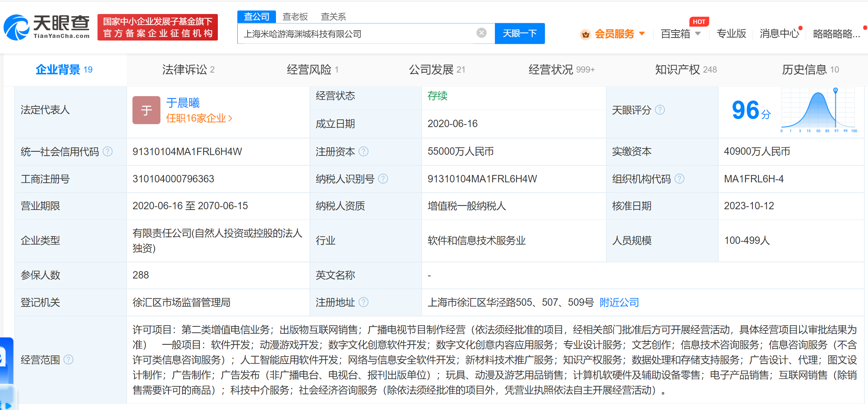868x410 pixels.
Task: Click the 会员服务 crown icon
Action: click(585, 34)
